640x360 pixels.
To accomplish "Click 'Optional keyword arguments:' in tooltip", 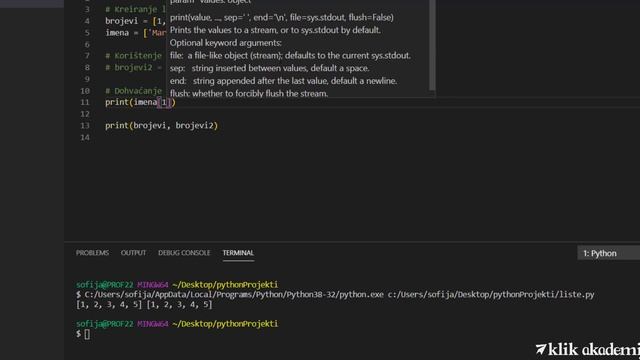I will pyautogui.click(x=226, y=43).
